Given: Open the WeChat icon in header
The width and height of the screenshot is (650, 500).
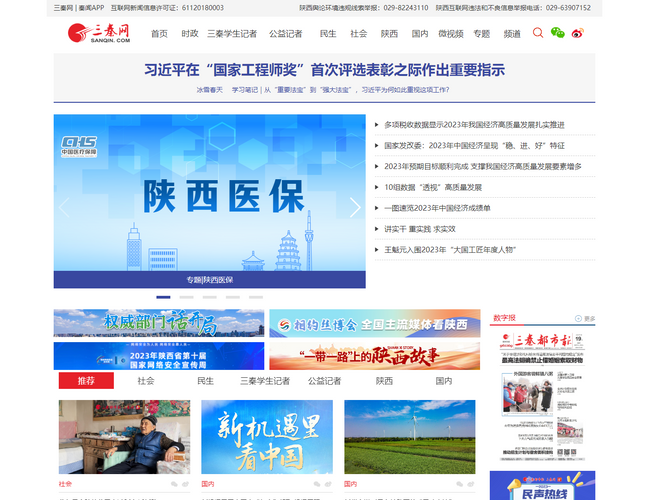Looking at the screenshot, I should tap(558, 33).
